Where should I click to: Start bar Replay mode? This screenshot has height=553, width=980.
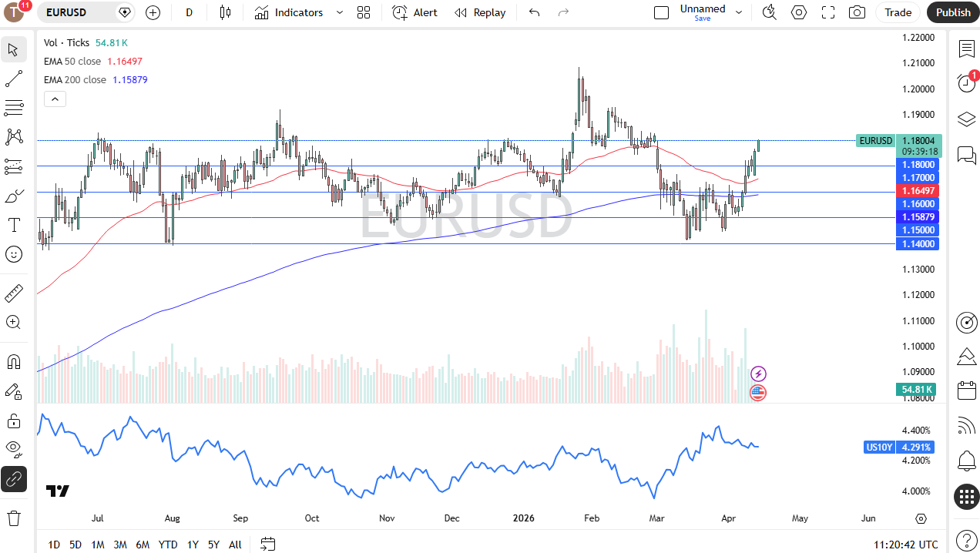[x=480, y=12]
